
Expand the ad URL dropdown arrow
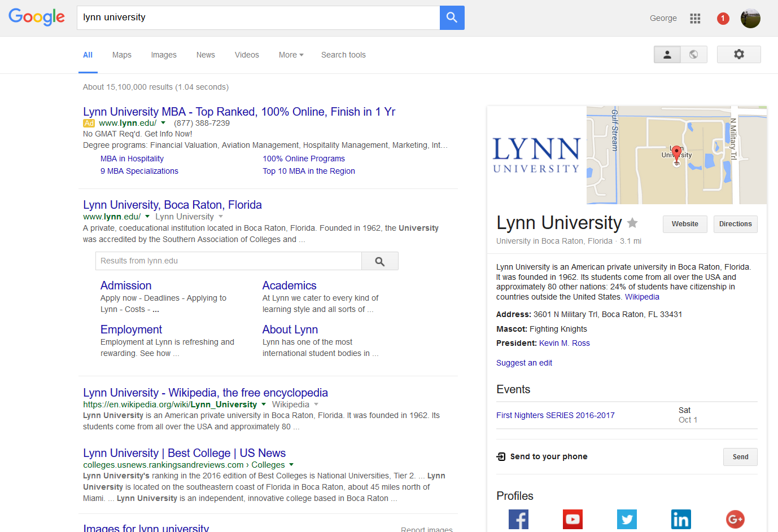(x=163, y=123)
